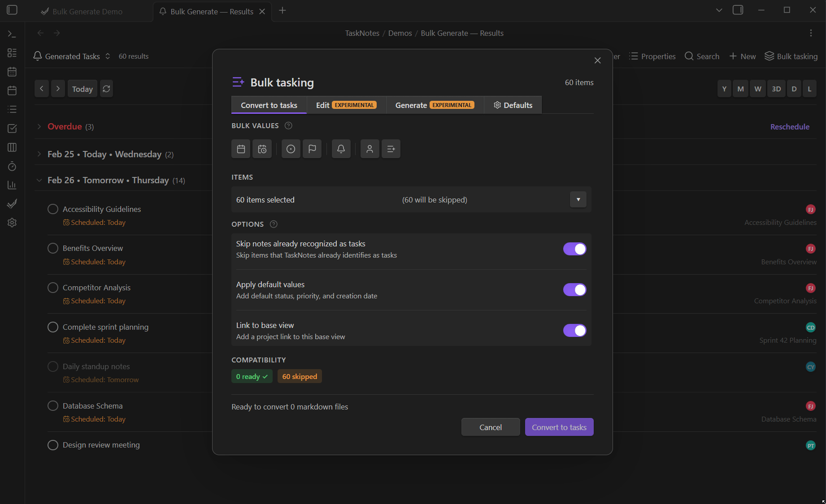The width and height of the screenshot is (826, 504).
Task: Mark Accessibility Guidelines task as complete
Action: (x=53, y=209)
